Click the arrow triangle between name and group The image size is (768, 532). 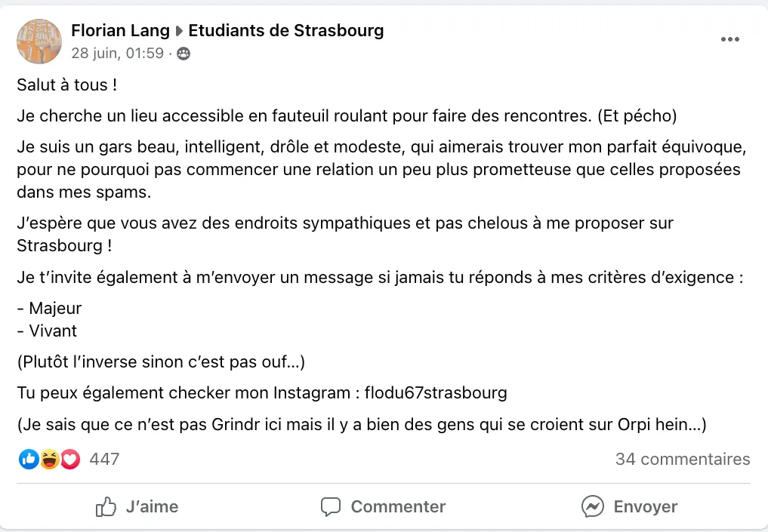point(180,32)
